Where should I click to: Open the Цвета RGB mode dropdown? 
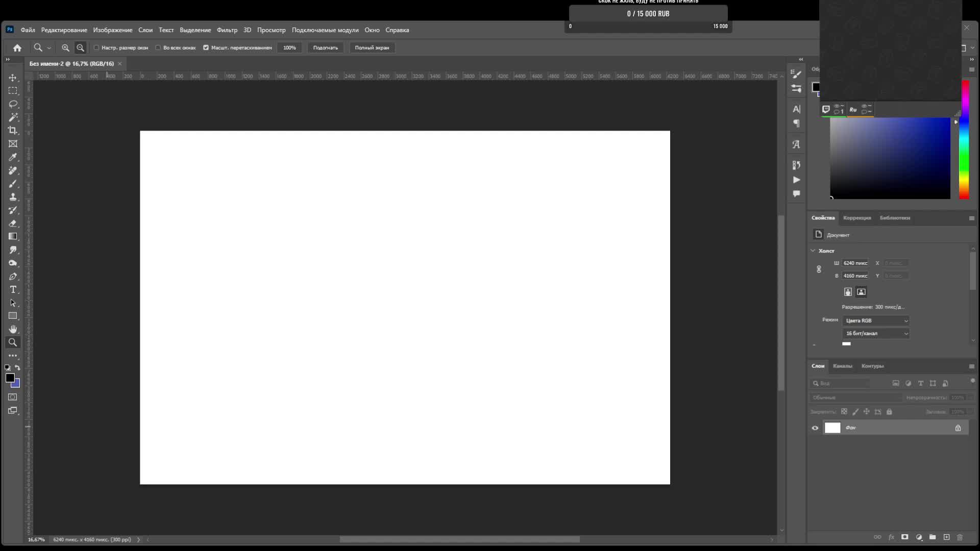875,320
